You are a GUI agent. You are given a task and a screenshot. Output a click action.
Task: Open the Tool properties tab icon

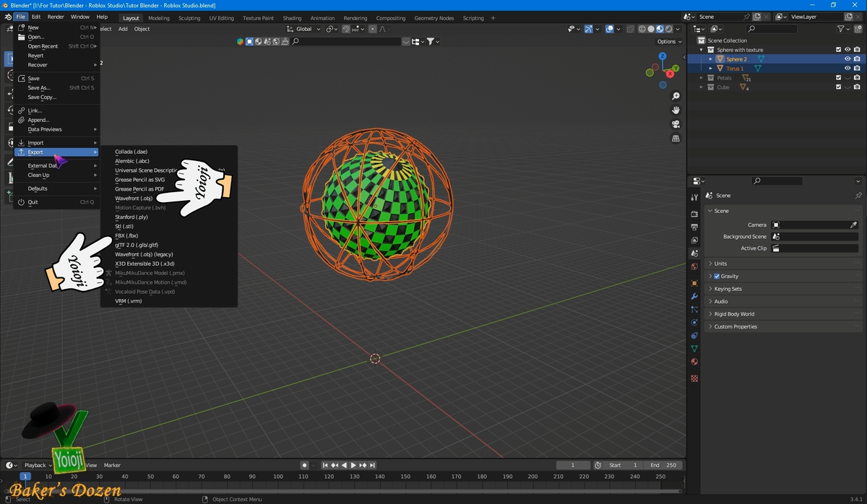coord(694,197)
